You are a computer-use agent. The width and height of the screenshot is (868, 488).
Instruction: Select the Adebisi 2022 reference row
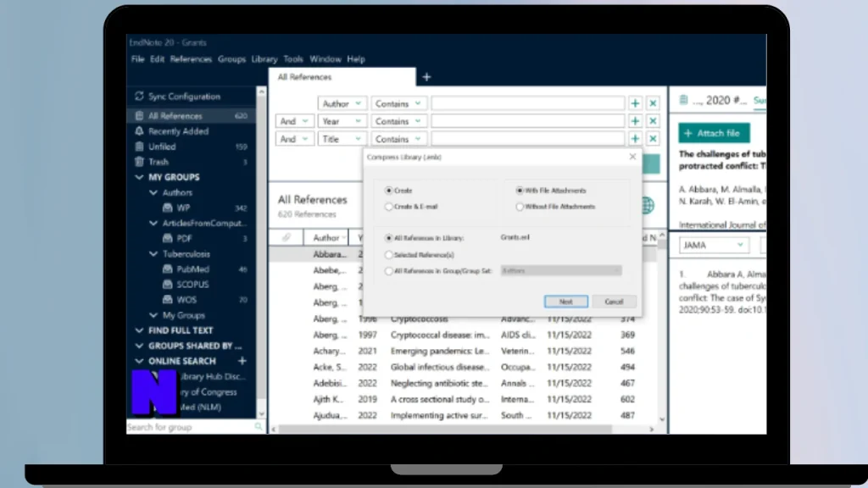coord(464,383)
